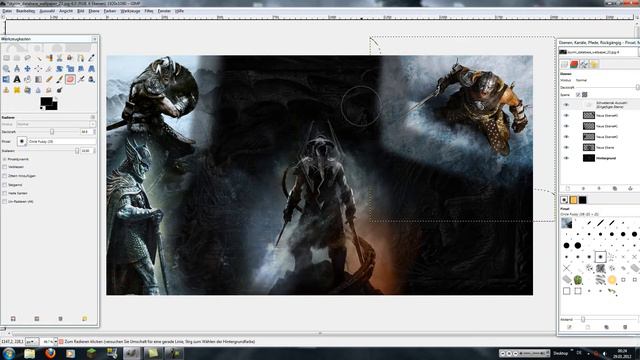Create a new layer button
Viewport: 640px width, 360px height.
click(568, 189)
